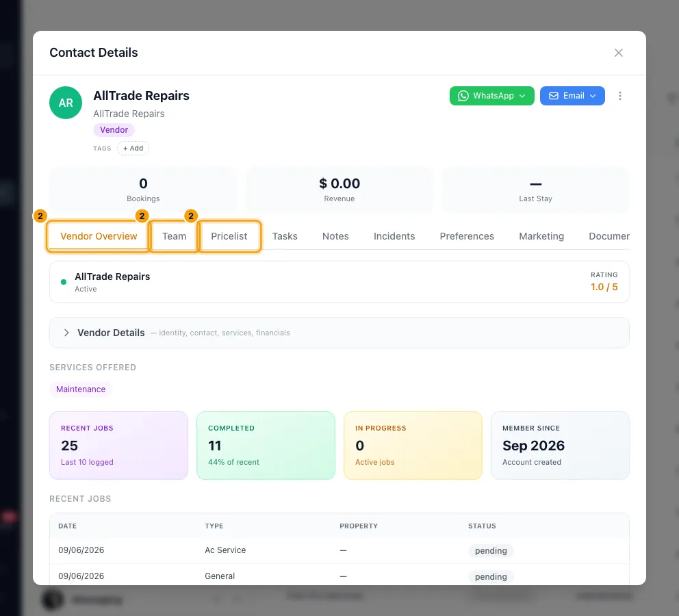679x616 pixels.
Task: Switch to the Team tab
Action: [x=174, y=236]
